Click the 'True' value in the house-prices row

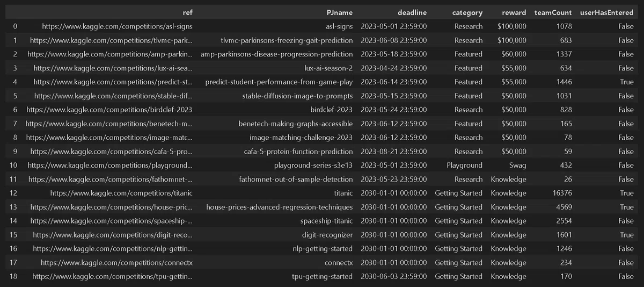point(627,207)
